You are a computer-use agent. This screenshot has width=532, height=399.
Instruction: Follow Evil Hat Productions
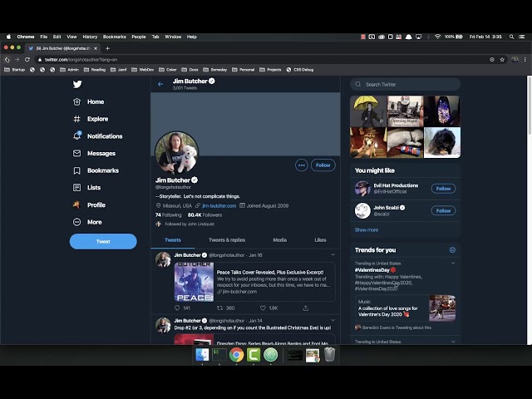[443, 189]
